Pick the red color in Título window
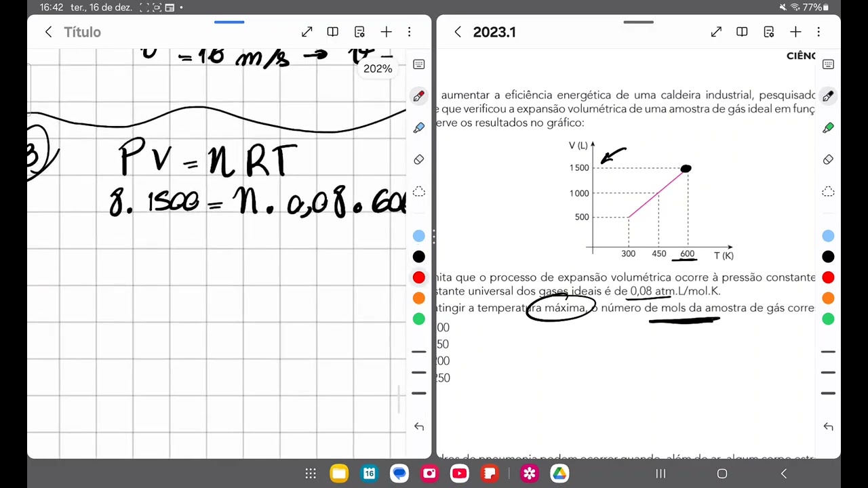The height and width of the screenshot is (488, 868). 419,277
